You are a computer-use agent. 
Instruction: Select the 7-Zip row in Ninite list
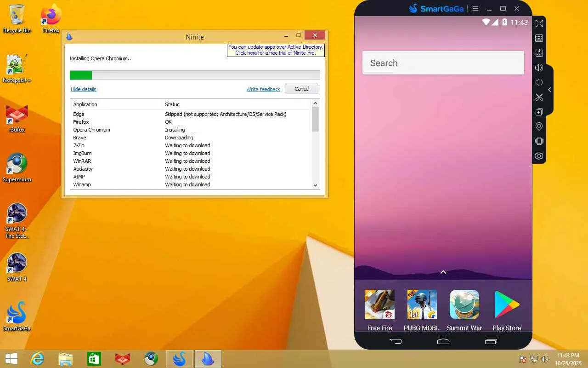(191, 145)
